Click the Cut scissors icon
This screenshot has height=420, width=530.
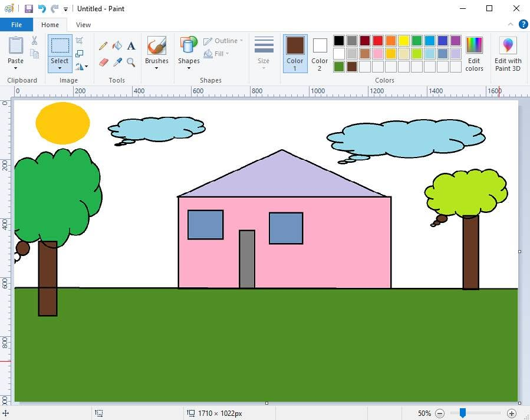click(x=34, y=41)
